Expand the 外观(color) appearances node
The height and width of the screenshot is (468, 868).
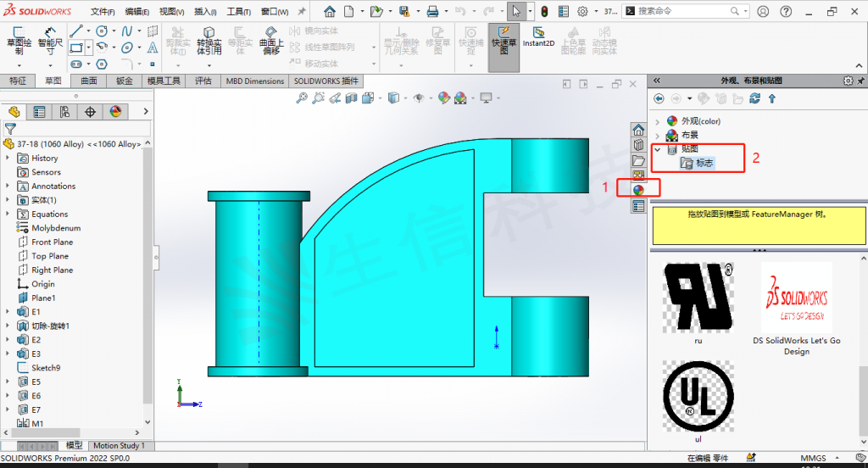(658, 121)
